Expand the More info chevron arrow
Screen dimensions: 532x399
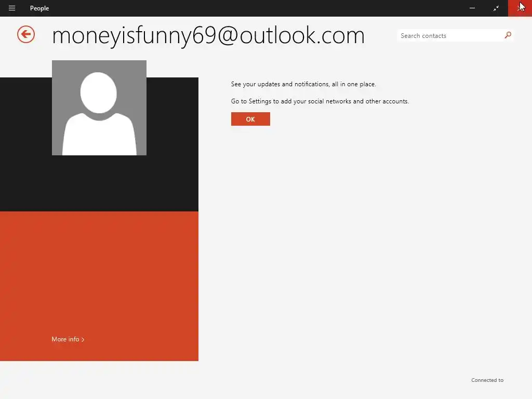point(83,340)
